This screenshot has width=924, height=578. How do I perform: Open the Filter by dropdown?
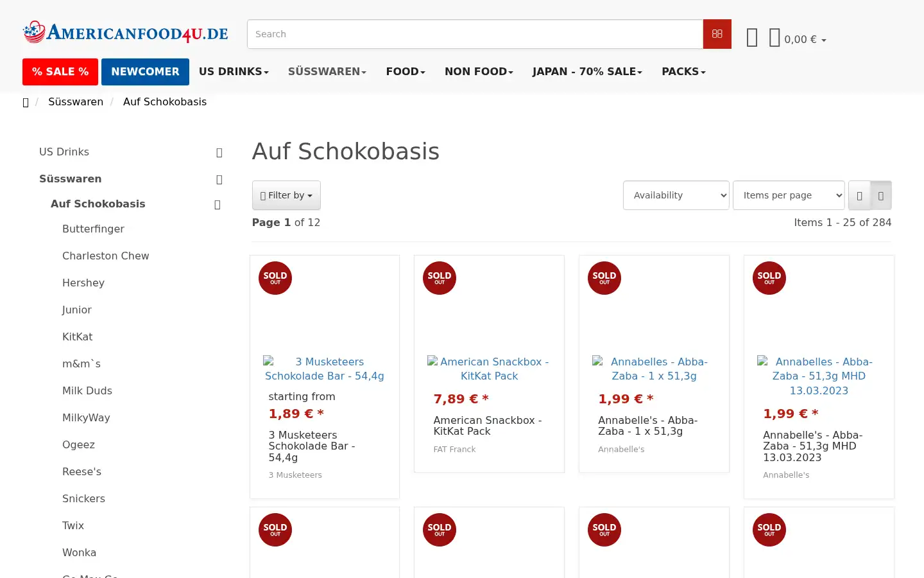[x=286, y=195]
